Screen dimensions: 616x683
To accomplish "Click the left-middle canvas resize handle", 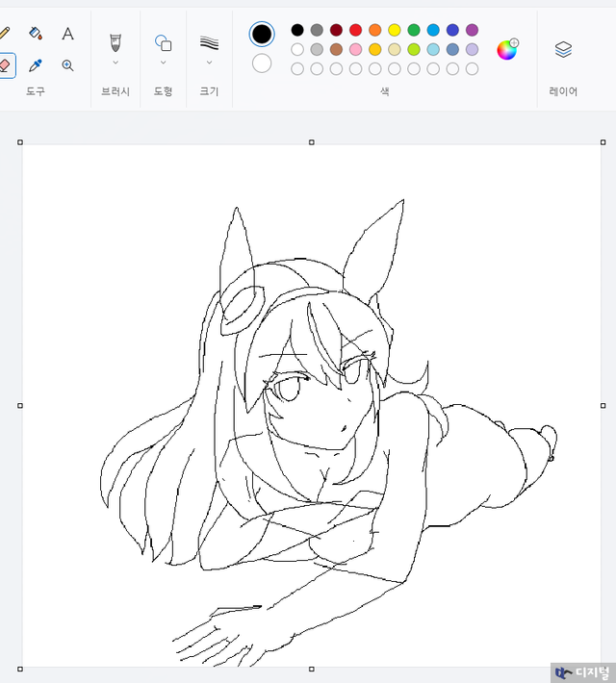I will (x=20, y=406).
